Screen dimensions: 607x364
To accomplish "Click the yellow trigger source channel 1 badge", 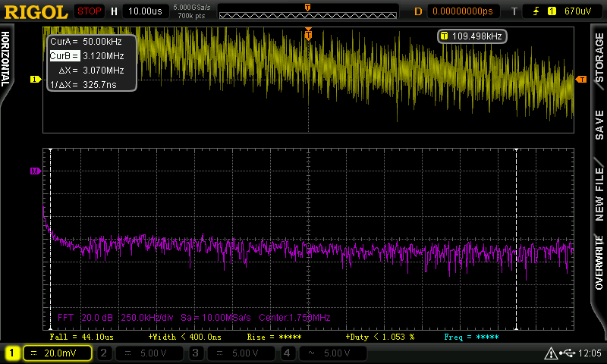I will click(x=552, y=11).
